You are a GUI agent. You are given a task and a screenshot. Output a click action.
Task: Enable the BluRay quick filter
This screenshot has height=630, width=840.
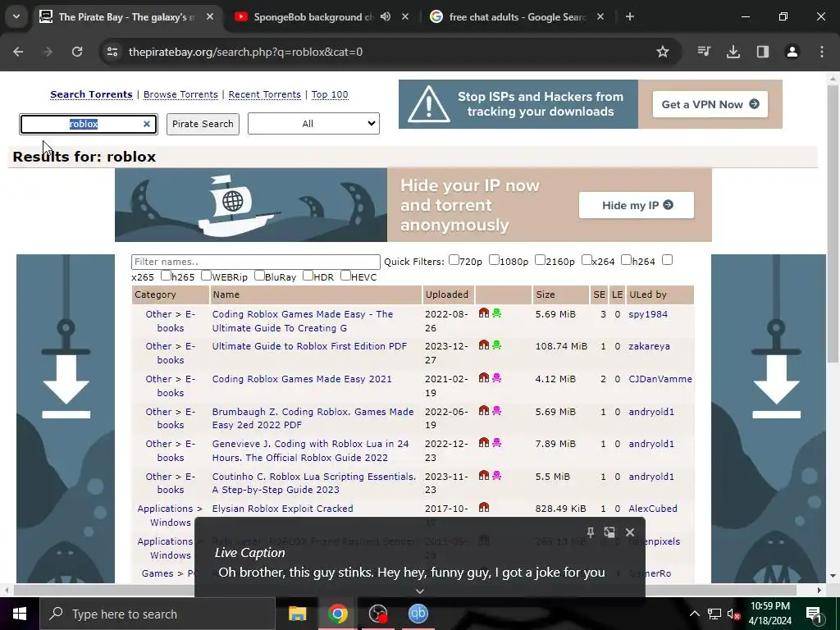259,276
